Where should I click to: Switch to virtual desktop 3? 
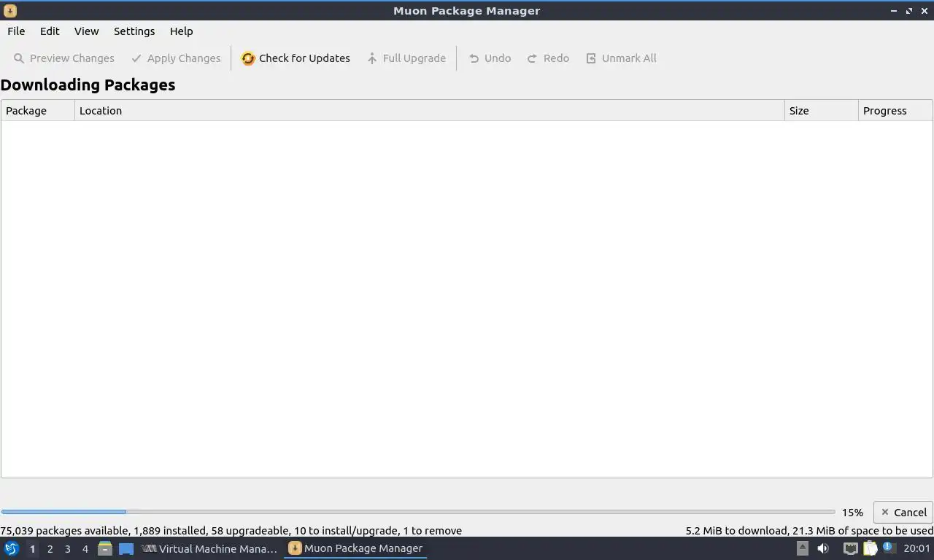point(67,549)
